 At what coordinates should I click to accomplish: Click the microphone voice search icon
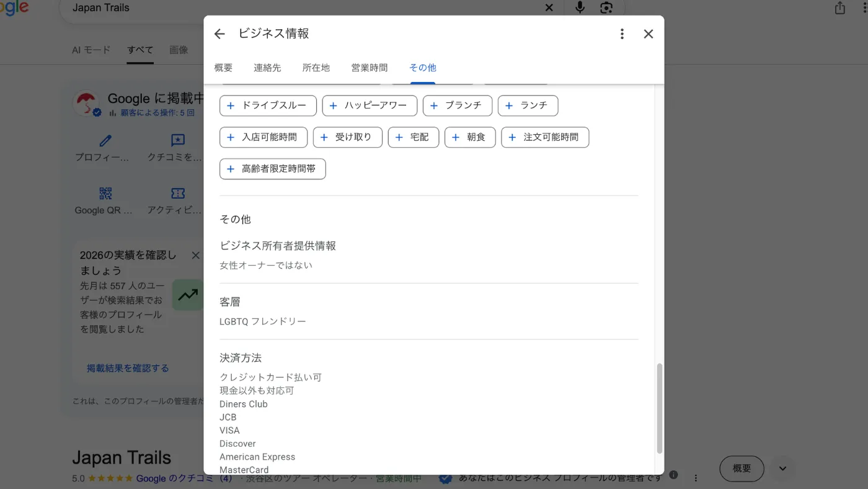580,7
